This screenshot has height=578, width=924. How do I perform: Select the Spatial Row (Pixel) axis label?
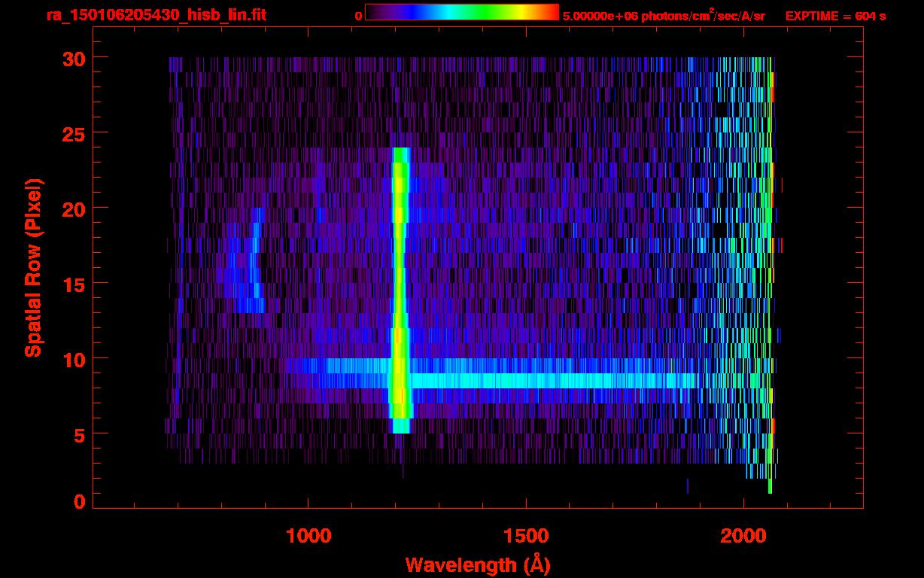coord(33,267)
